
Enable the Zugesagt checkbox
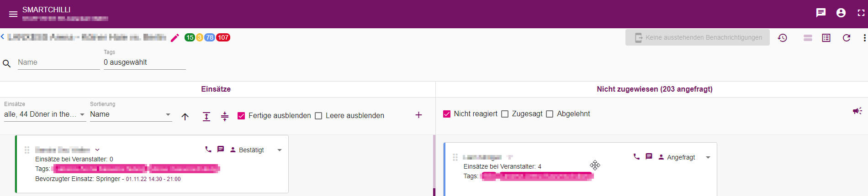tap(505, 114)
